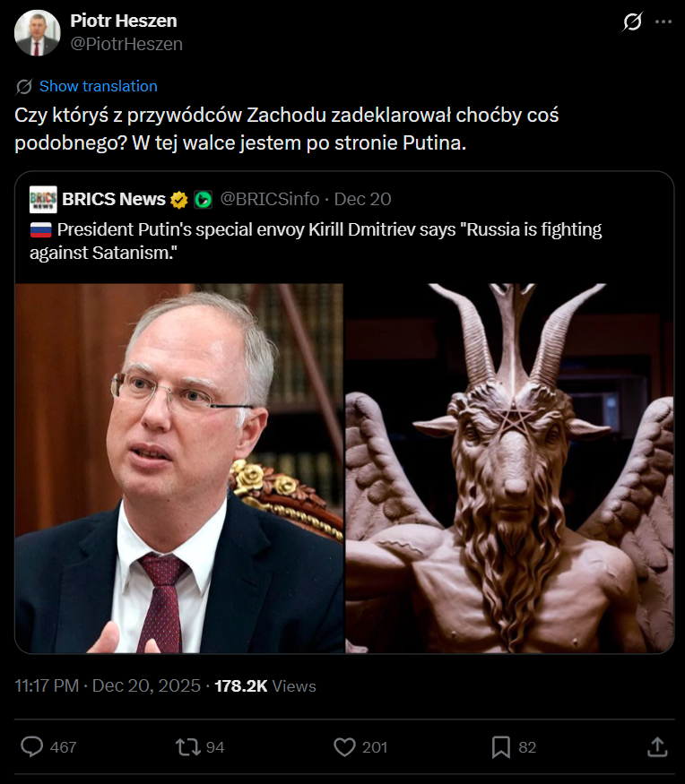The width and height of the screenshot is (685, 784).
Task: Open the @PiotrHeszen handle
Action: [126, 44]
